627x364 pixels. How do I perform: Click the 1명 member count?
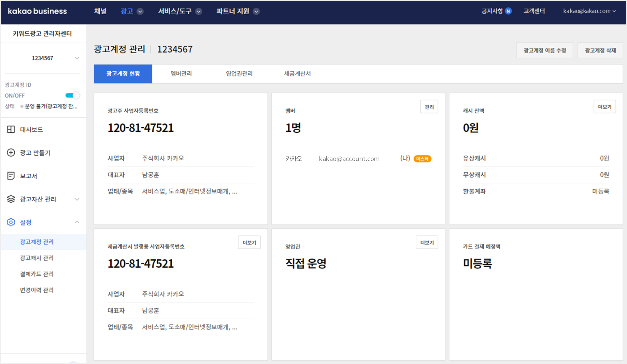pyautogui.click(x=293, y=128)
